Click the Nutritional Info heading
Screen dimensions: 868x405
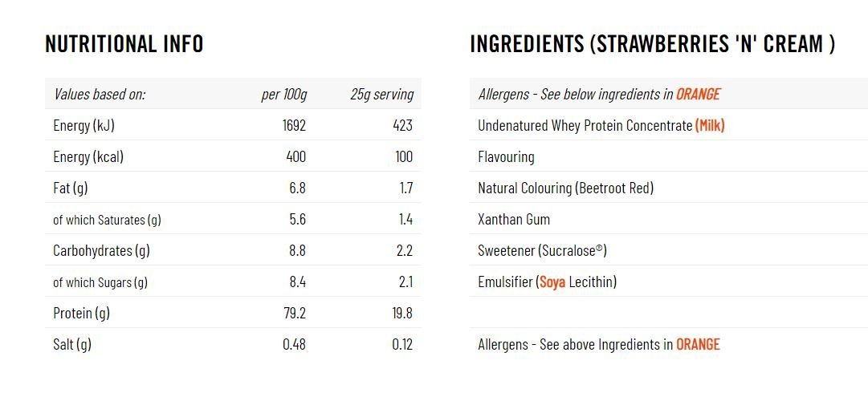pyautogui.click(x=124, y=43)
